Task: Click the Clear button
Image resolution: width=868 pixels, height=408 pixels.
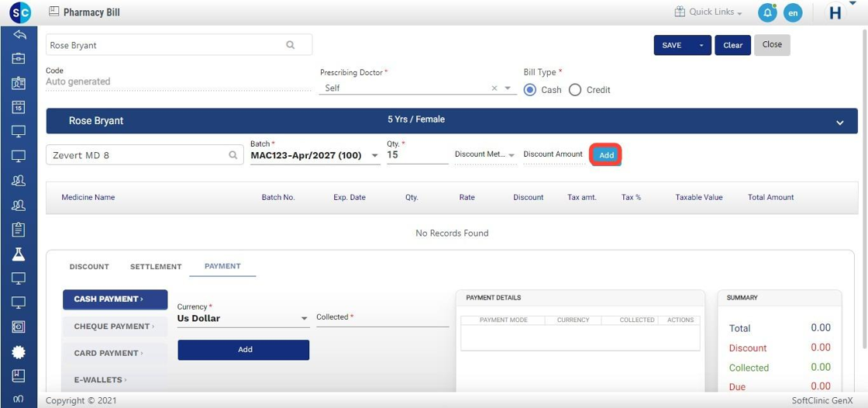Action: pos(732,45)
